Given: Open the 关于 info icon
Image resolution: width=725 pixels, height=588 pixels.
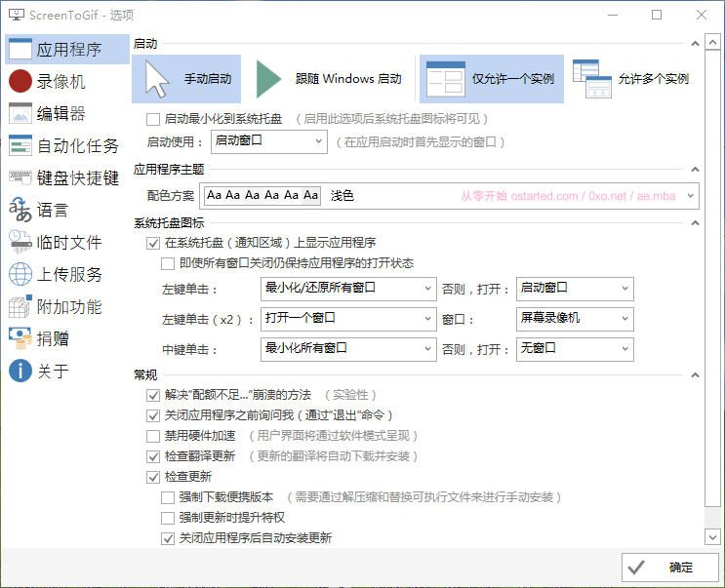Looking at the screenshot, I should [20, 371].
